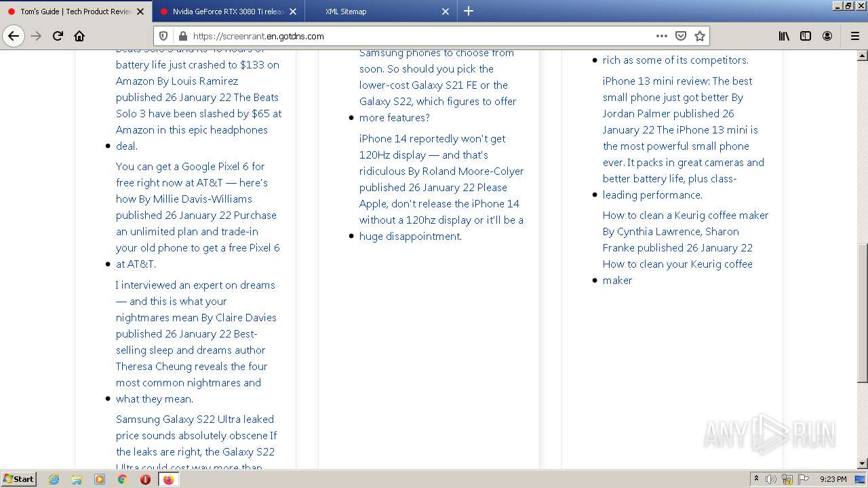Open the Library icon

(x=784, y=36)
